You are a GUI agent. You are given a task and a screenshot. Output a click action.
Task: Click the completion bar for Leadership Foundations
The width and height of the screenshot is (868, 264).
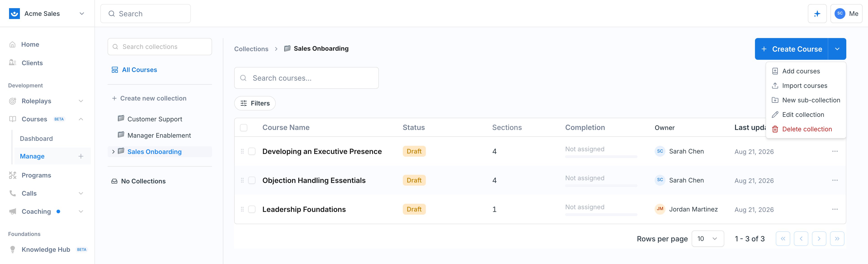601,215
